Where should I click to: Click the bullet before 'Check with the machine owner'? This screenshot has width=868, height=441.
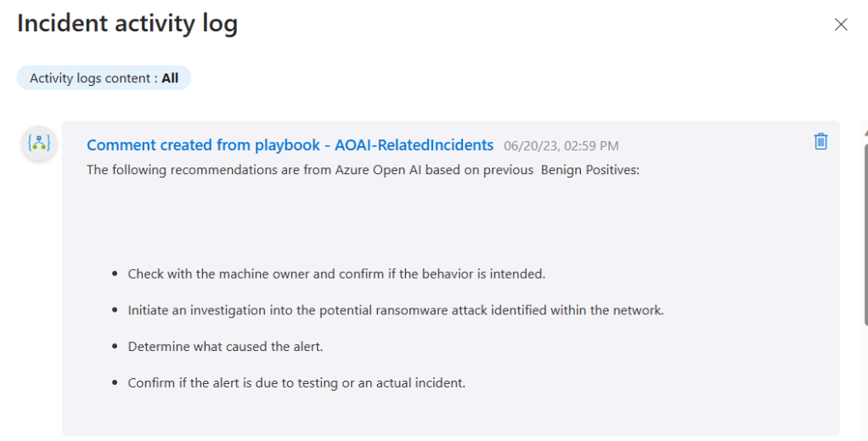(x=115, y=274)
